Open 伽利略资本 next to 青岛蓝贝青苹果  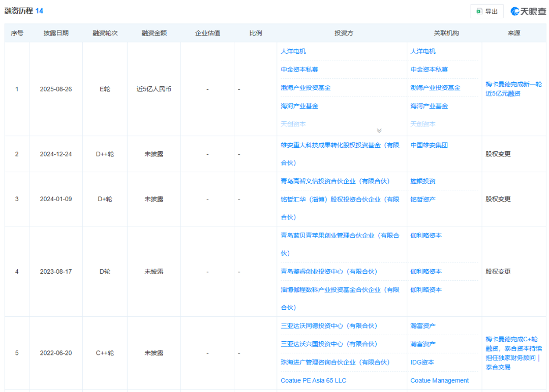pos(426,235)
